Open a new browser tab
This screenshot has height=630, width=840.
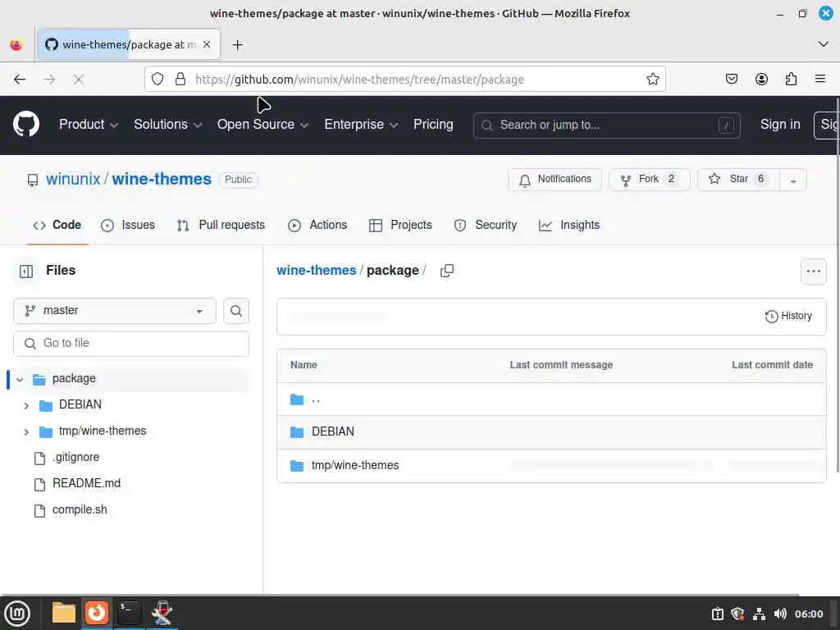tap(237, 45)
